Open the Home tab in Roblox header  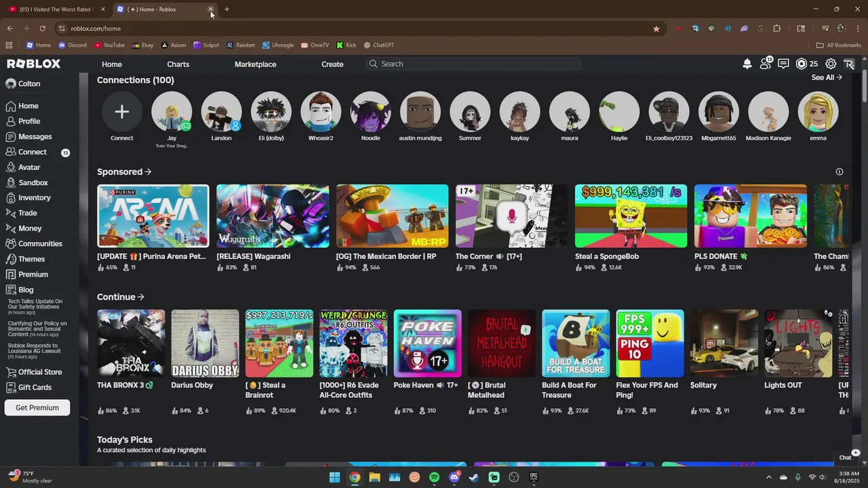(x=112, y=64)
